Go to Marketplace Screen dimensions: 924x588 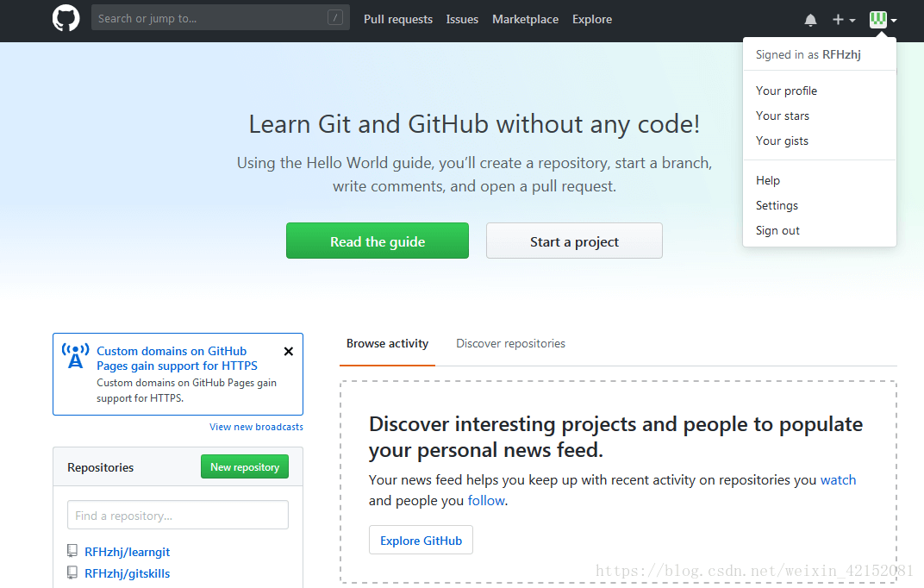coord(525,20)
